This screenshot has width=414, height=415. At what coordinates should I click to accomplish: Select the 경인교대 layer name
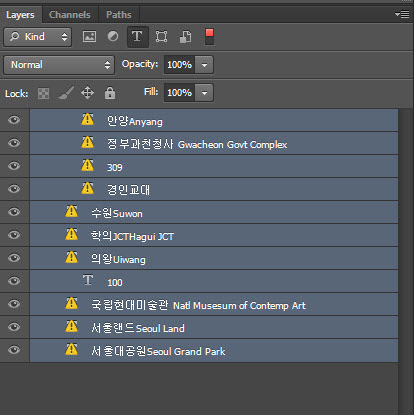(128, 190)
